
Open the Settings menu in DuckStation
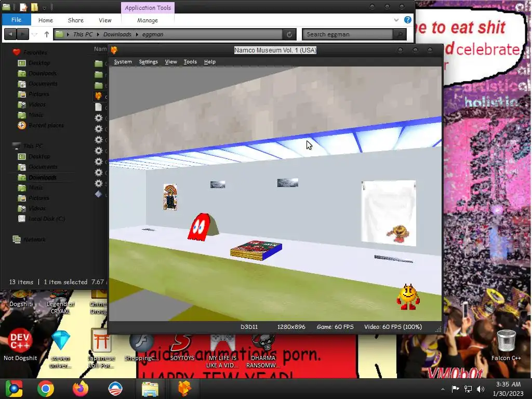coord(148,62)
